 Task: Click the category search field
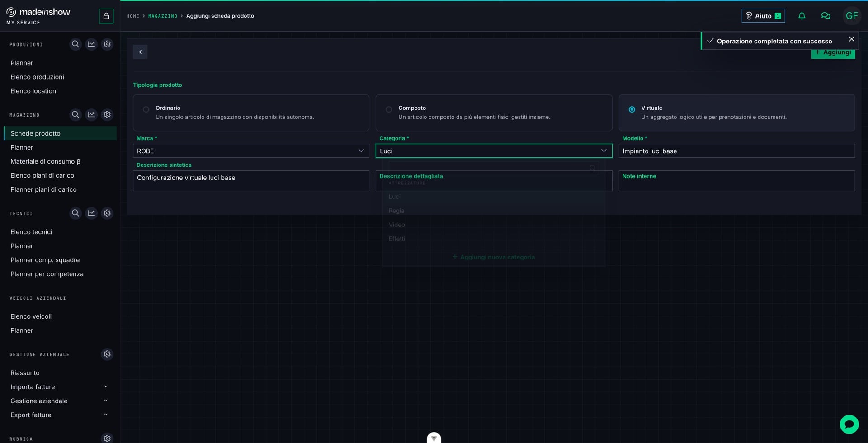tap(494, 168)
